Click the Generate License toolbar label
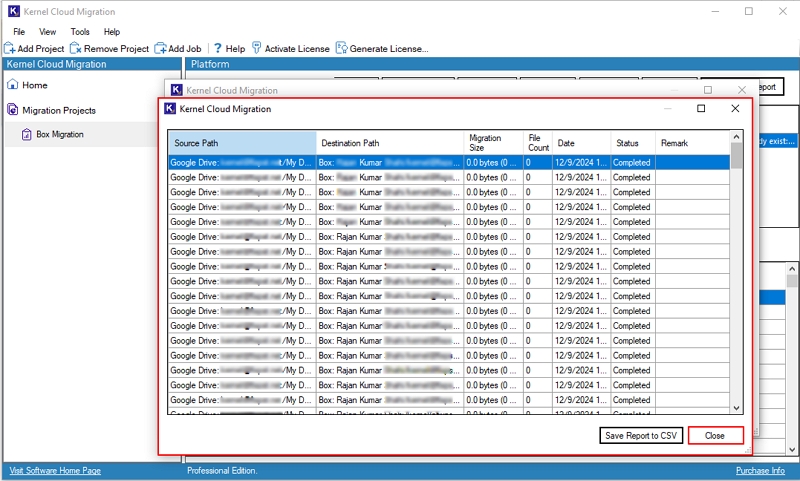This screenshot has width=800, height=481. (x=389, y=48)
